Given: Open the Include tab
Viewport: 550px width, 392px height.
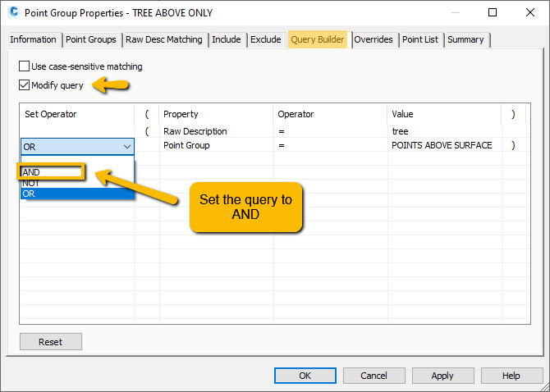Looking at the screenshot, I should [227, 39].
